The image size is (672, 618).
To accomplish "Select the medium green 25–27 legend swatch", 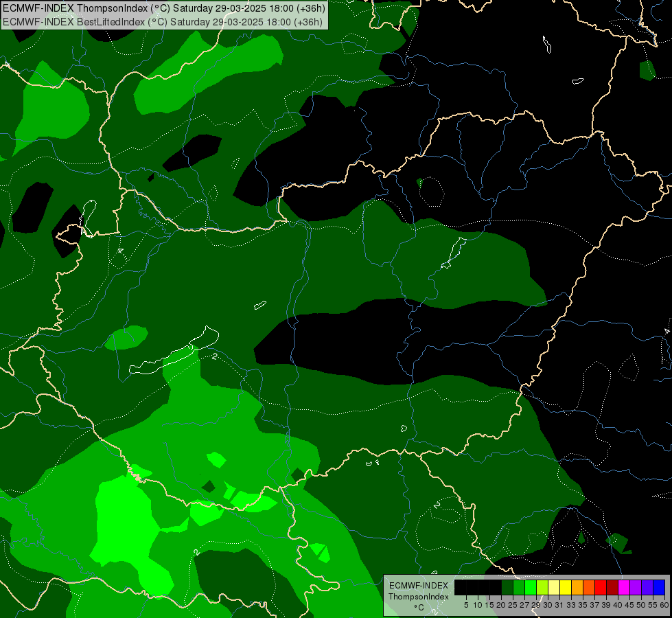I will pyautogui.click(x=519, y=587).
